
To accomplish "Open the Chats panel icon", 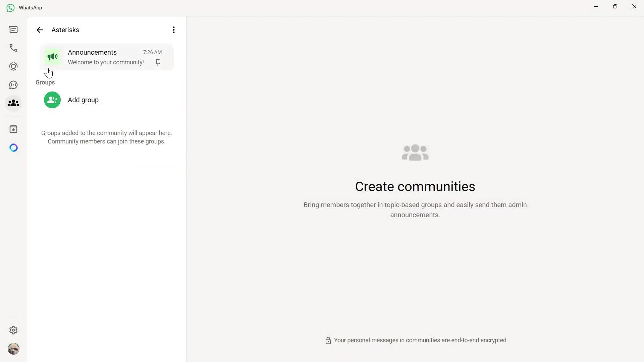I will click(x=13, y=29).
